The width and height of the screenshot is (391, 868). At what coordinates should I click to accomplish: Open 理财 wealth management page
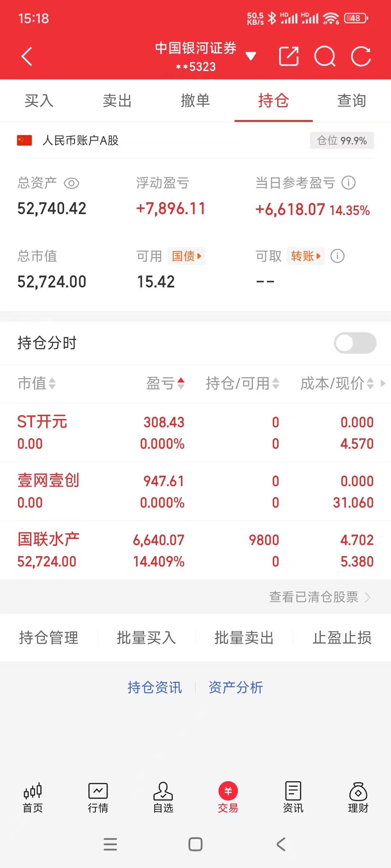358,798
